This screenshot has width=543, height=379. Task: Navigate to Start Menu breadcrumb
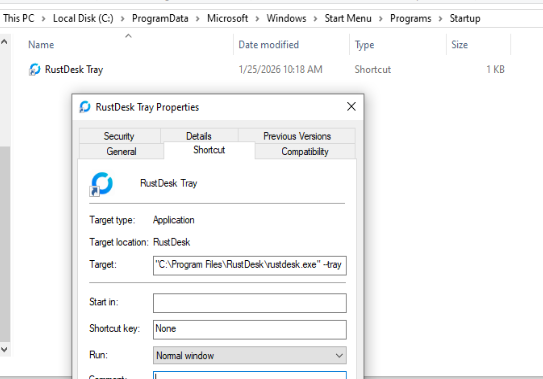point(348,18)
